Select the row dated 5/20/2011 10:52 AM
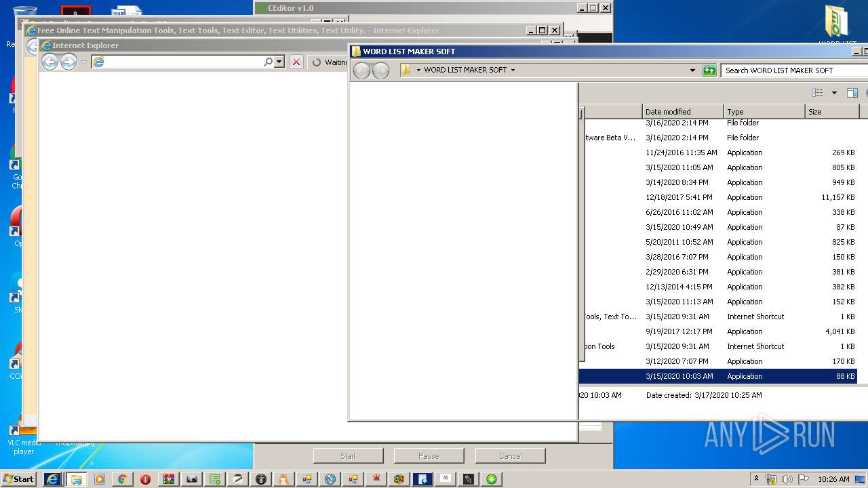 pos(719,242)
